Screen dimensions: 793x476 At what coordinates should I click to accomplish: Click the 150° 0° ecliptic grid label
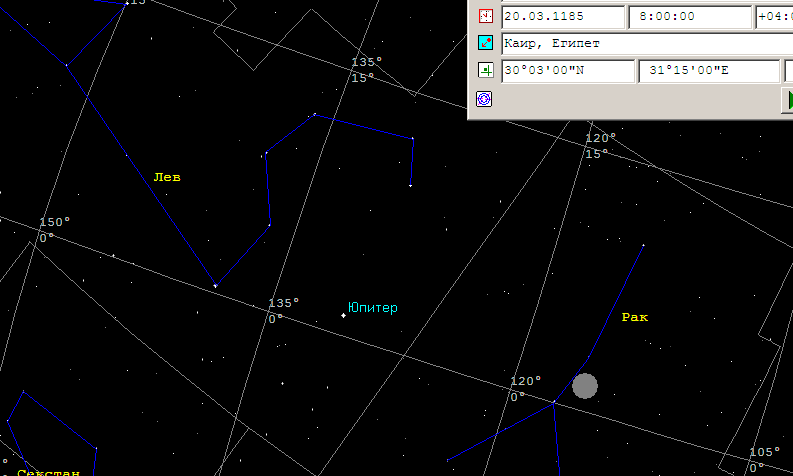pos(55,230)
